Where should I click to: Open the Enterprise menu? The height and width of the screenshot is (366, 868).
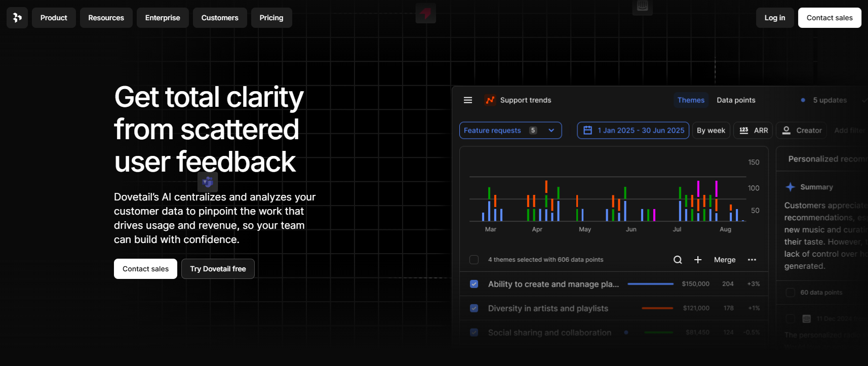163,18
